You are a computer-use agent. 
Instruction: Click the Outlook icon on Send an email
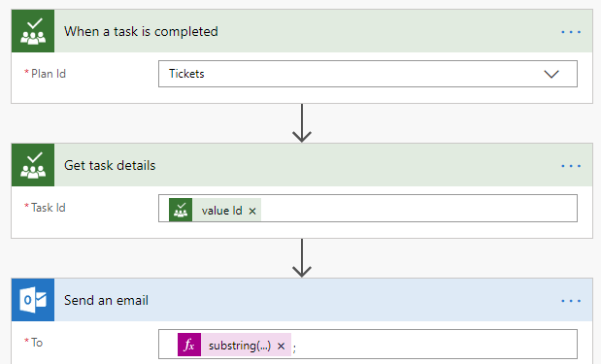pyautogui.click(x=33, y=300)
